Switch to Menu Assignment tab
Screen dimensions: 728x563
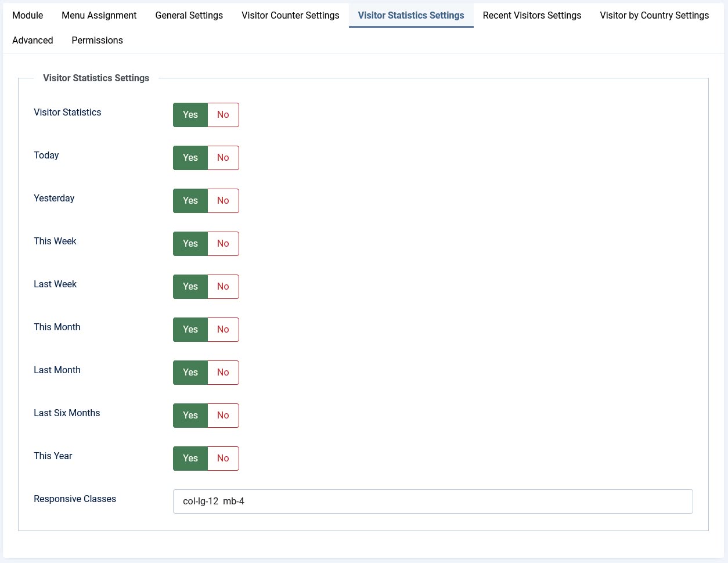(x=99, y=15)
